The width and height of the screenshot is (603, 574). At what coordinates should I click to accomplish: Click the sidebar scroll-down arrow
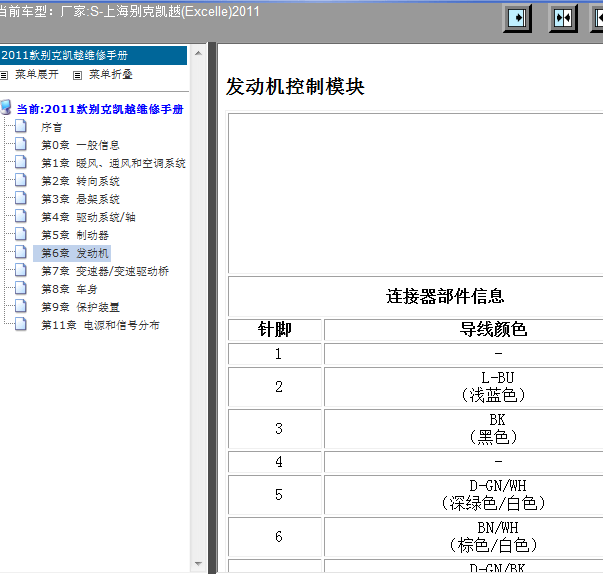tap(198, 564)
